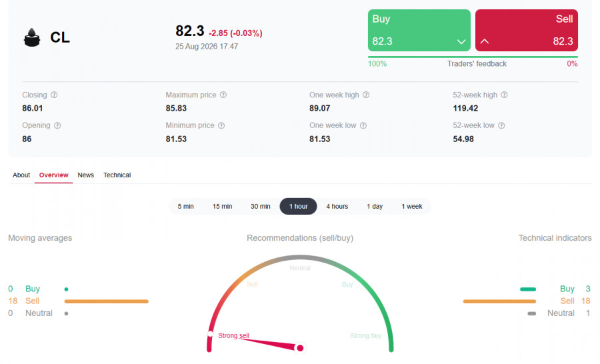This screenshot has width=600, height=364.
Task: Open the 52-week low help icon
Action: (x=501, y=125)
